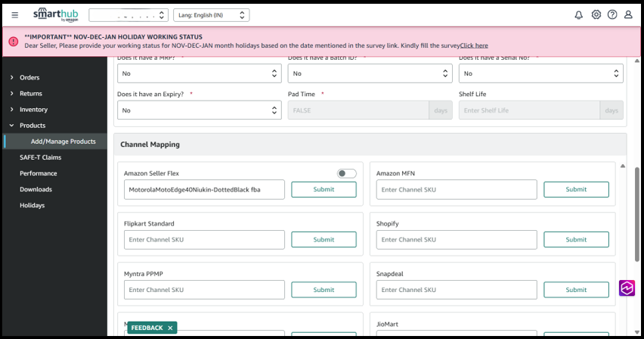Expand the Orders menu in sidebar
Image resolution: width=644 pixels, height=339 pixels.
point(29,77)
